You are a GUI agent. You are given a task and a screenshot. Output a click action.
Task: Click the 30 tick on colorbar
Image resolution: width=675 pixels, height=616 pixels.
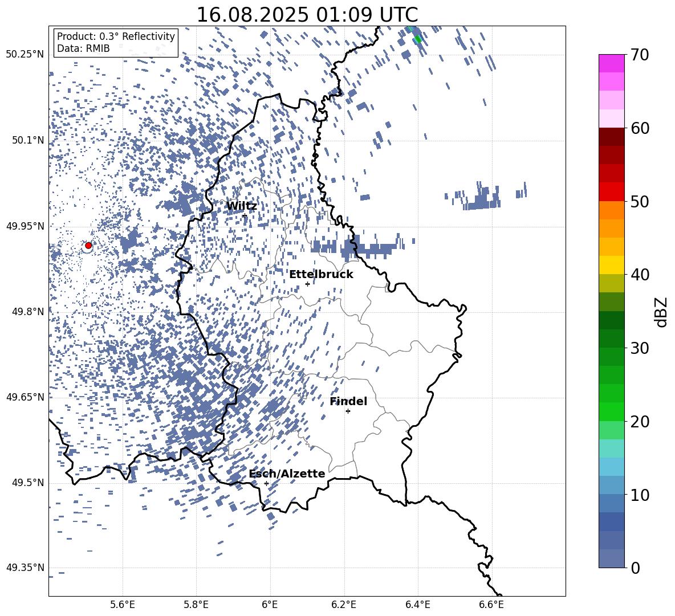click(x=640, y=348)
